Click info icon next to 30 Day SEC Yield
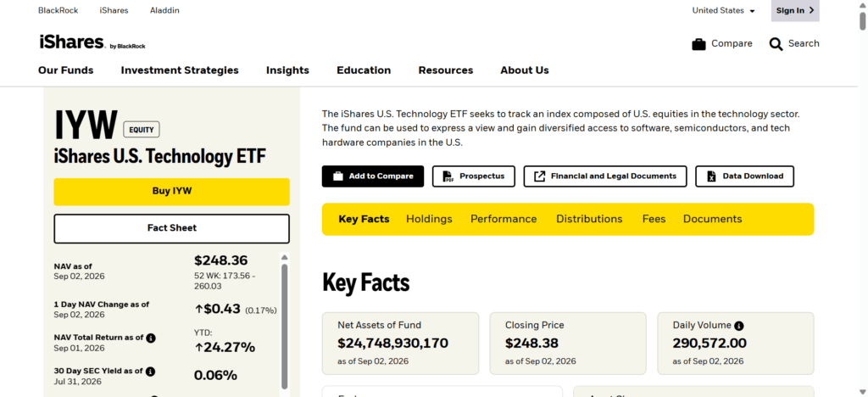The width and height of the screenshot is (868, 397). pyautogui.click(x=151, y=371)
